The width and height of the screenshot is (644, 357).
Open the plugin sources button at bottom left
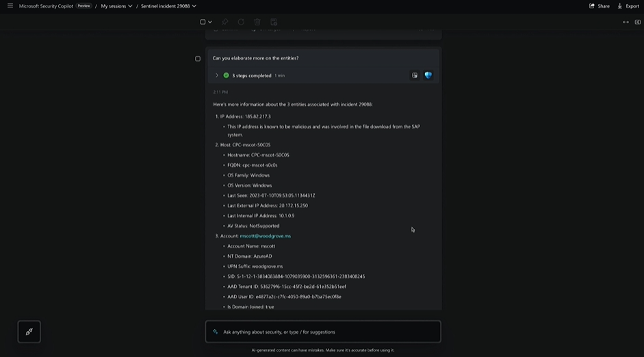pyautogui.click(x=29, y=332)
